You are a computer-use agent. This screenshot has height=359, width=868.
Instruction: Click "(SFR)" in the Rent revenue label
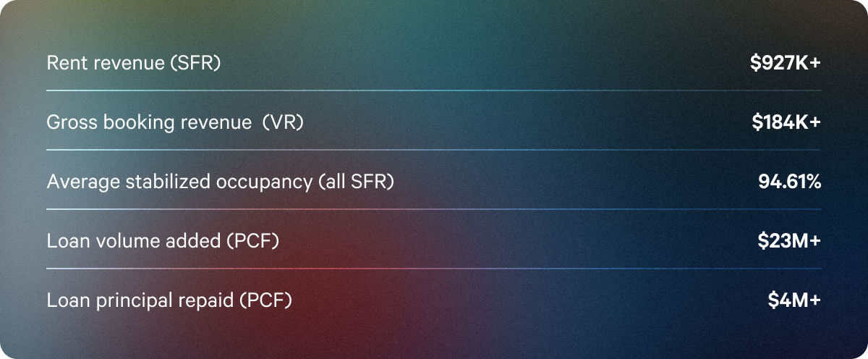[195, 64]
